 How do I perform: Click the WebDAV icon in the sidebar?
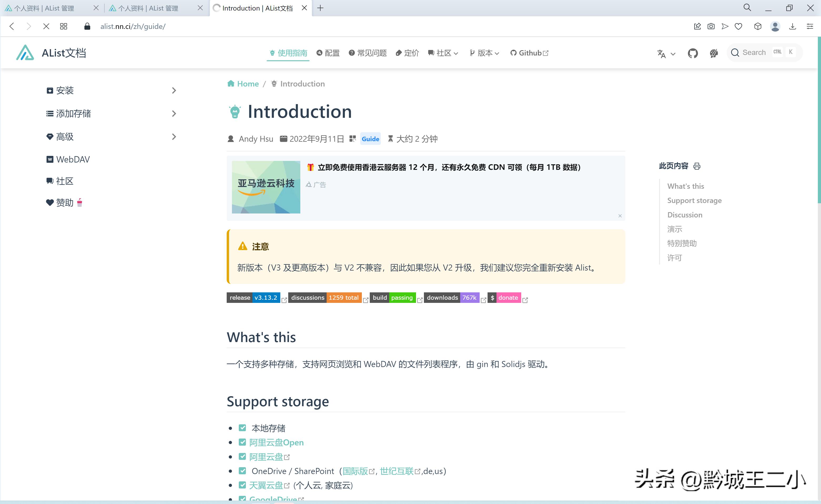(50, 159)
